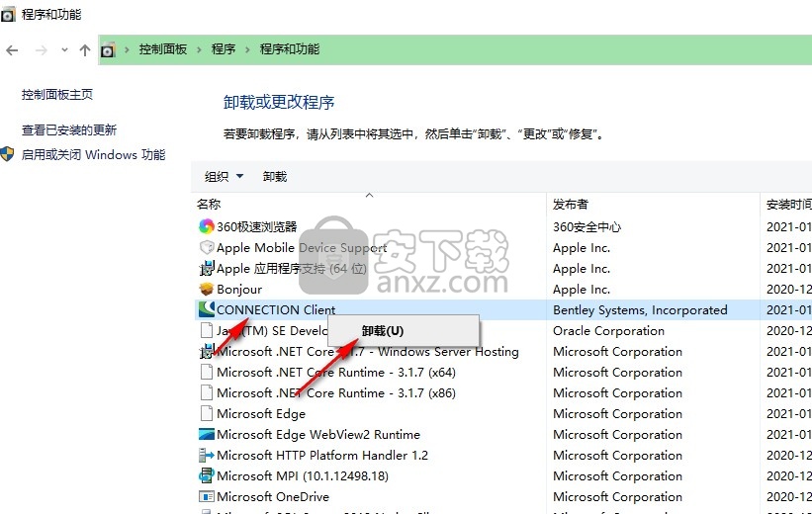Click the Microsoft OneDrive icon
The image size is (812, 514).
(207, 497)
